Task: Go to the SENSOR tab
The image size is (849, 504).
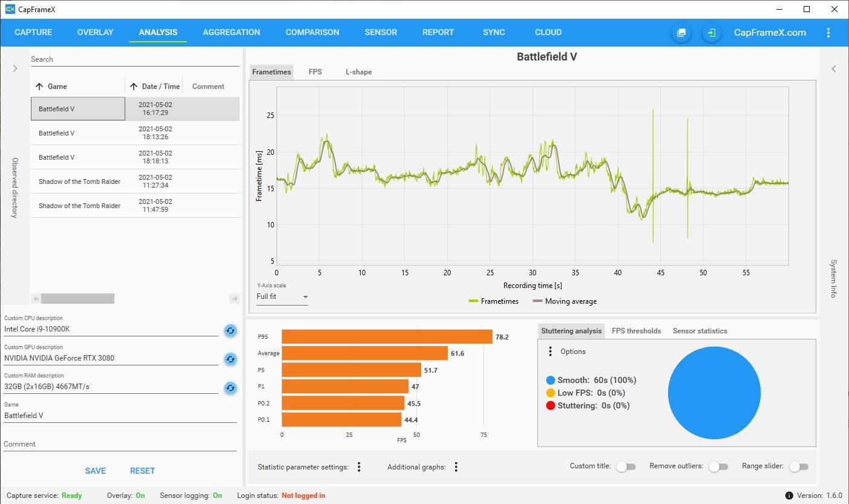Action: click(381, 33)
